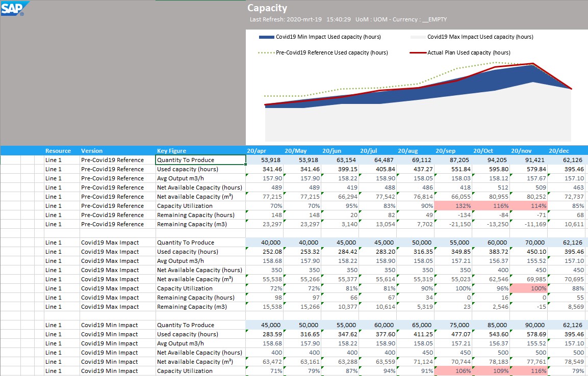Select the Used capacity (hours) key figure cell
Viewport: 588px width, 376px height.
pyautogui.click(x=187, y=169)
